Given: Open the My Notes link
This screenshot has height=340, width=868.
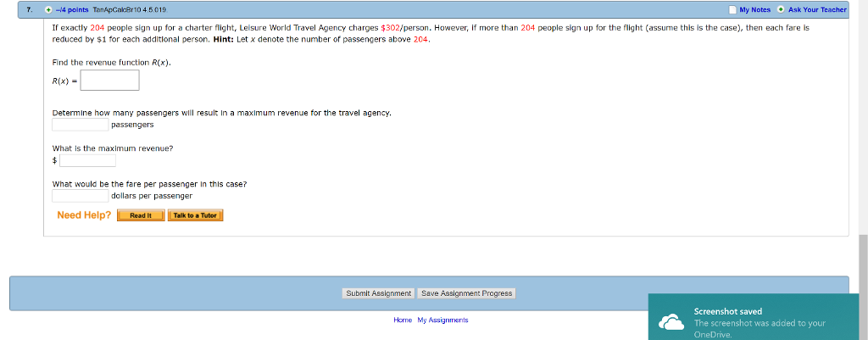Looking at the screenshot, I should pos(754,9).
